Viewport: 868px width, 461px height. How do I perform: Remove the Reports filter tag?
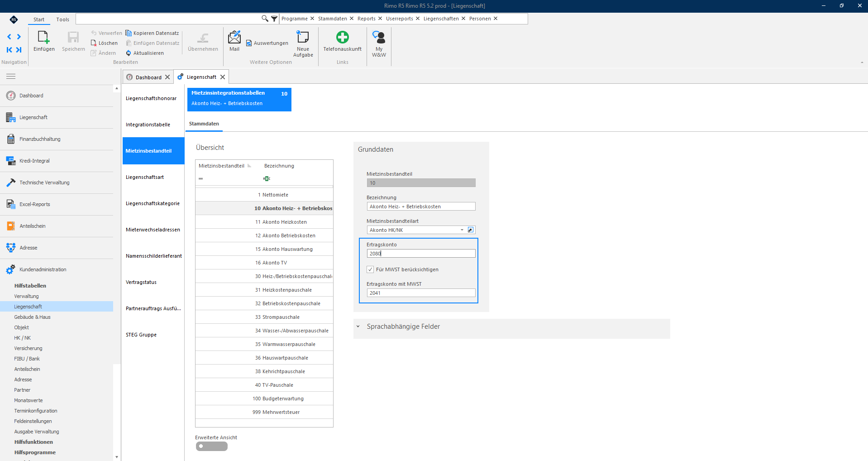click(x=380, y=19)
